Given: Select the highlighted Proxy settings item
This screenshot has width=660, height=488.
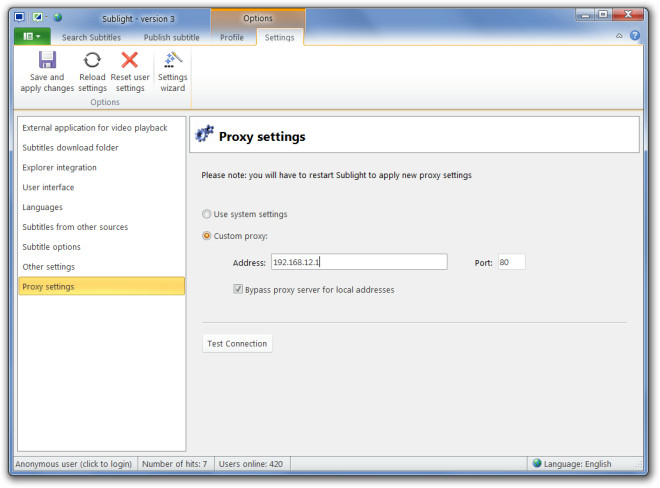Looking at the screenshot, I should click(101, 286).
